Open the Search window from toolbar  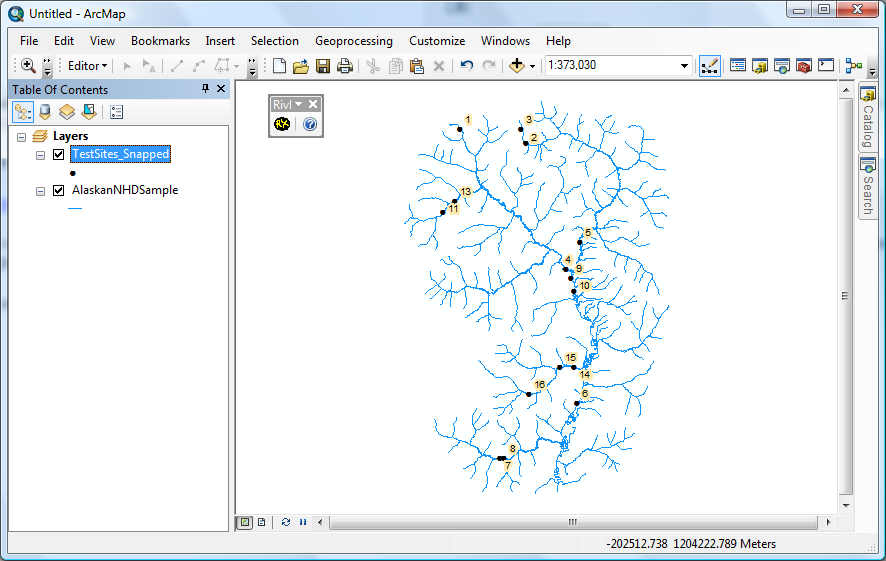pos(781,66)
